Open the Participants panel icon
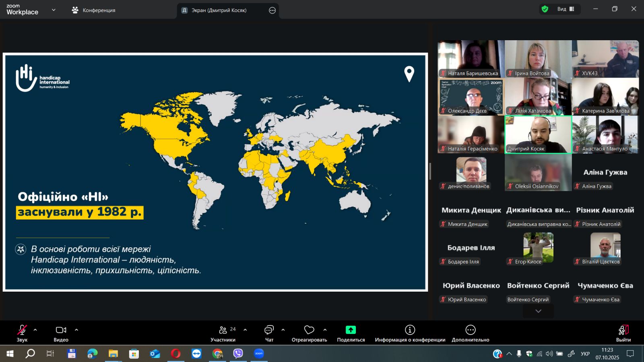This screenshot has height=362, width=644. click(x=223, y=330)
